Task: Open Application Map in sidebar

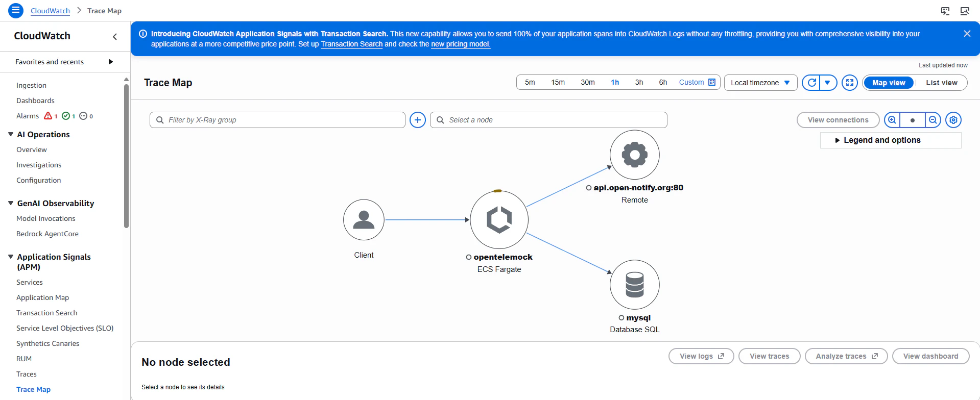Action: coord(42,297)
